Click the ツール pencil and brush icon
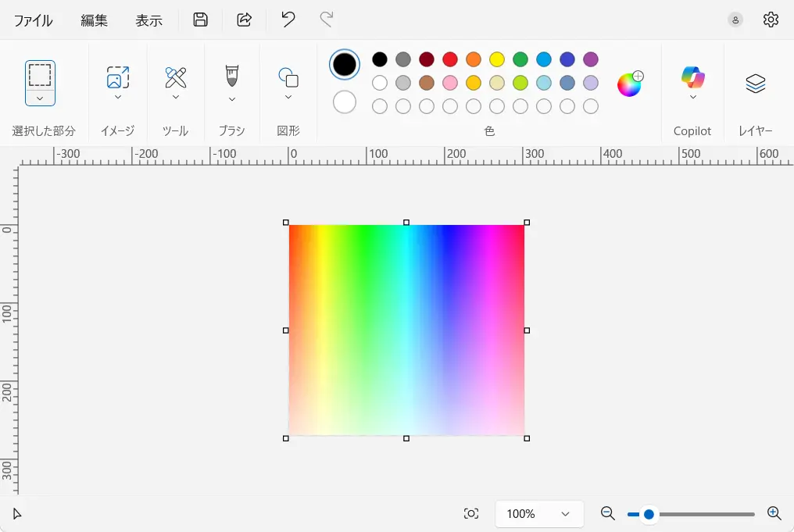 (x=176, y=77)
